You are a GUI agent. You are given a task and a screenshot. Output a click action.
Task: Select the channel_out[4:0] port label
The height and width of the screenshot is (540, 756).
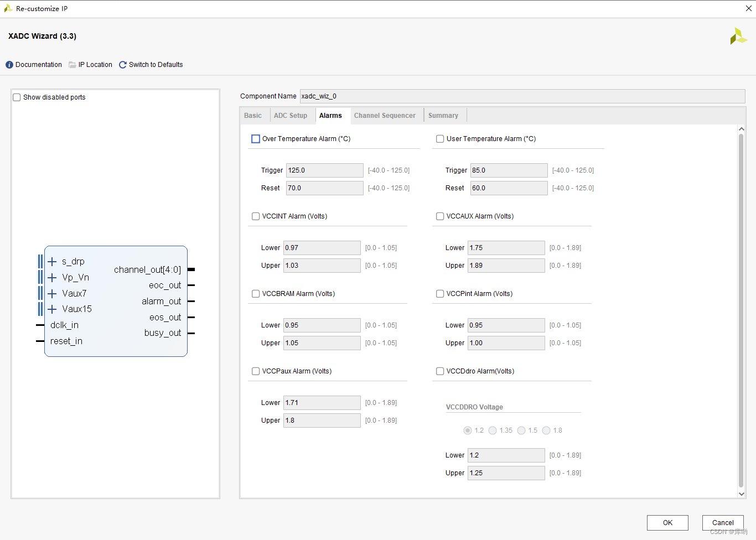click(147, 269)
